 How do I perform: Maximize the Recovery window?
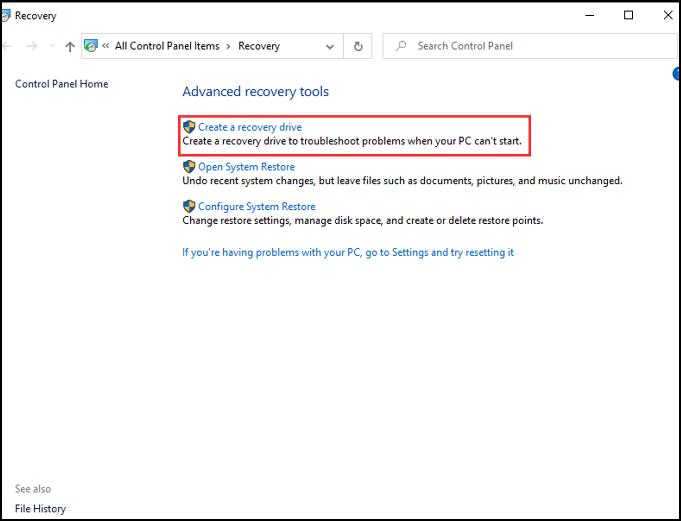628,15
